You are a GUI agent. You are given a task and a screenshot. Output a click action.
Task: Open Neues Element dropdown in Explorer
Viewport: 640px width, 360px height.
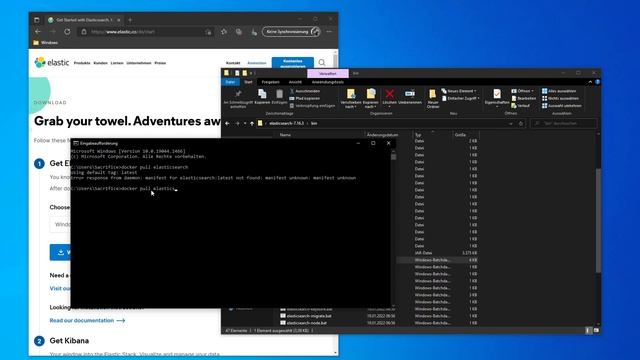[x=459, y=91]
